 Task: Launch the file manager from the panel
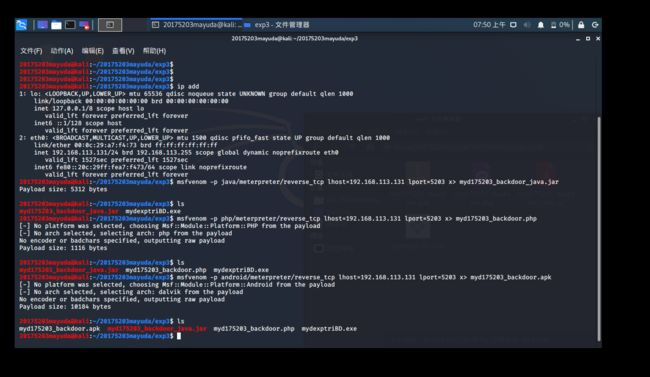(56, 25)
